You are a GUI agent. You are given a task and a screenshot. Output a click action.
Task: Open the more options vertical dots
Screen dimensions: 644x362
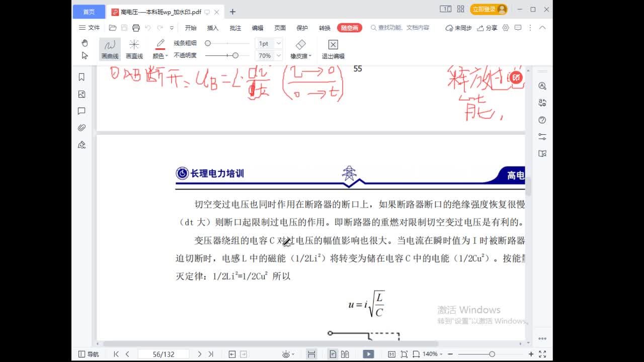point(530,28)
